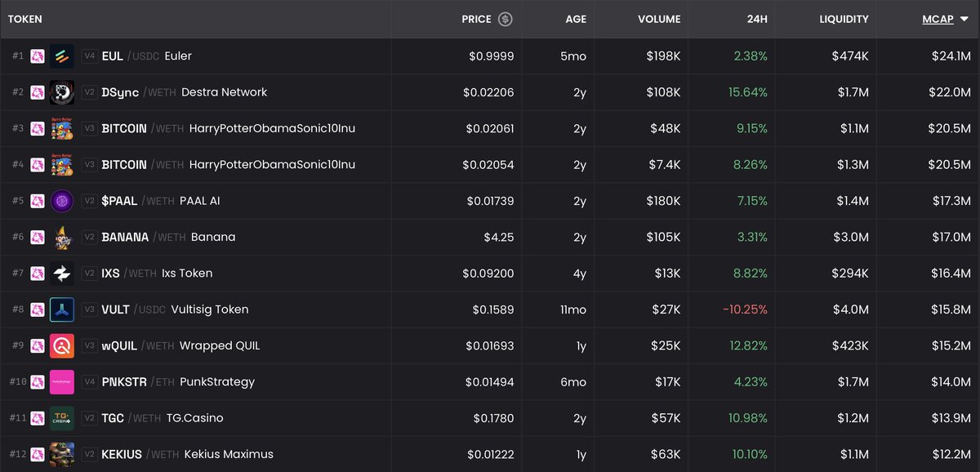Click the $198K volume value
The width and height of the screenshot is (980, 472).
click(x=662, y=56)
